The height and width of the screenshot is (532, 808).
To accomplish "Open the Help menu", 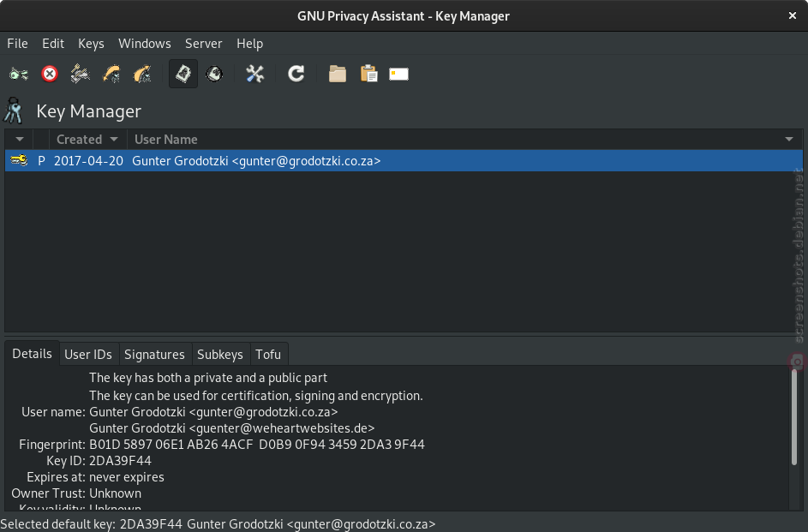I will pyautogui.click(x=250, y=44).
